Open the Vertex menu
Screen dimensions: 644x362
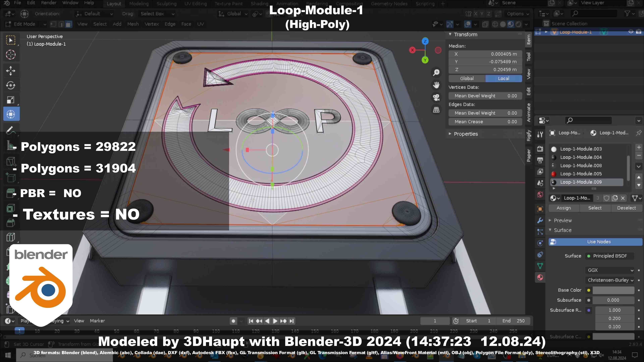tap(152, 24)
